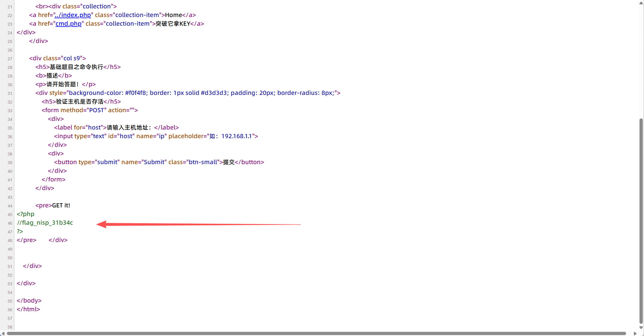Image resolution: width=644 pixels, height=336 pixels.
Task: Click the horizontal scrollbar thumb
Action: (316, 333)
